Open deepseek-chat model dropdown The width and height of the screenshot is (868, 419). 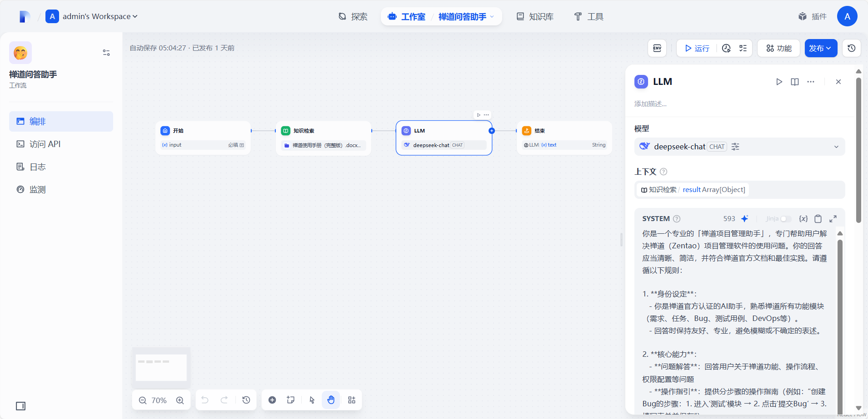tap(739, 147)
